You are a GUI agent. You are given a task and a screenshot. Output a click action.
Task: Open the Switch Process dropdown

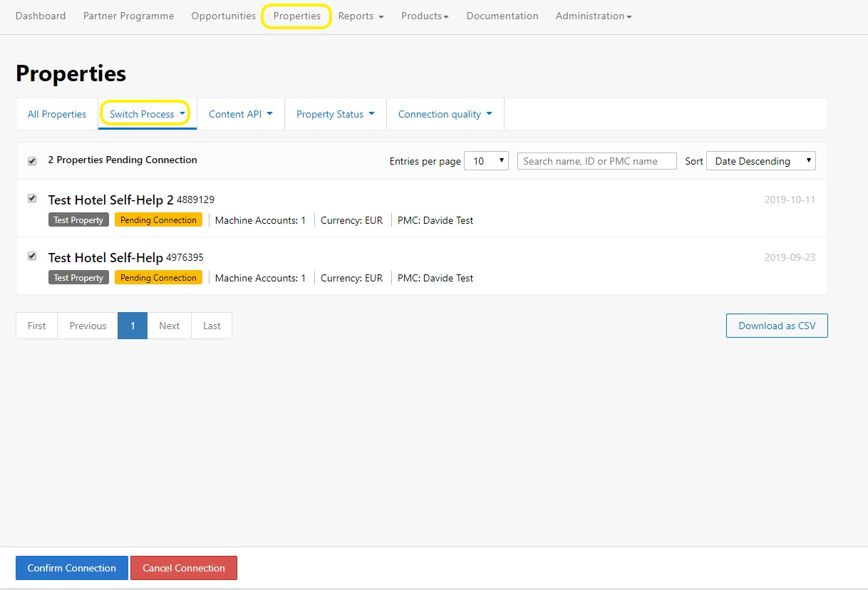147,114
